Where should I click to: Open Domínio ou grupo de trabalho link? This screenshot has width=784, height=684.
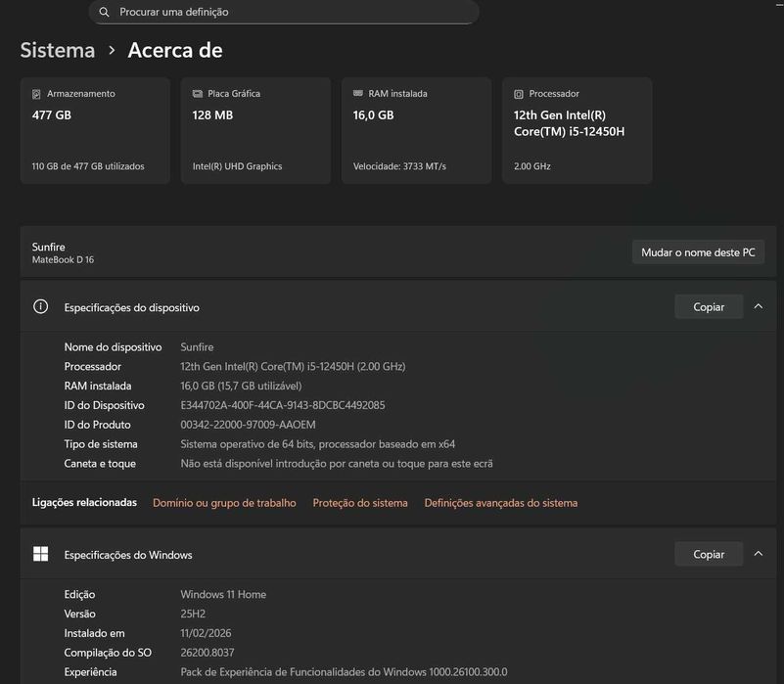pos(224,503)
